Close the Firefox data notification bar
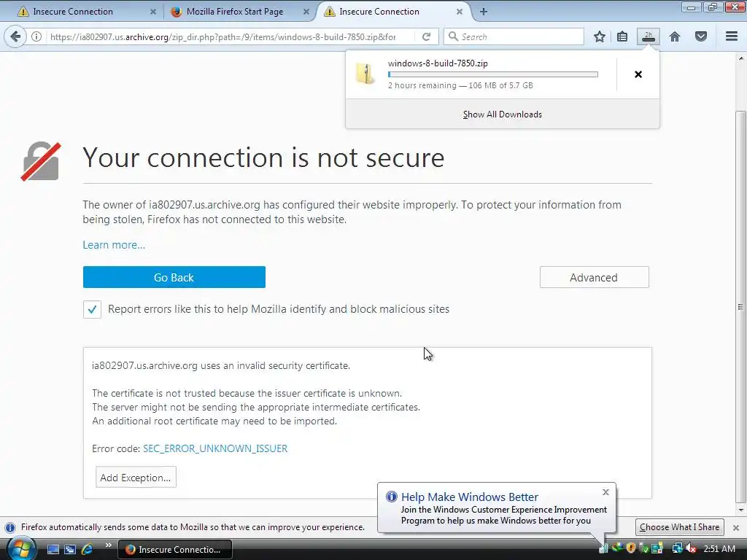This screenshot has width=747, height=560. (736, 528)
